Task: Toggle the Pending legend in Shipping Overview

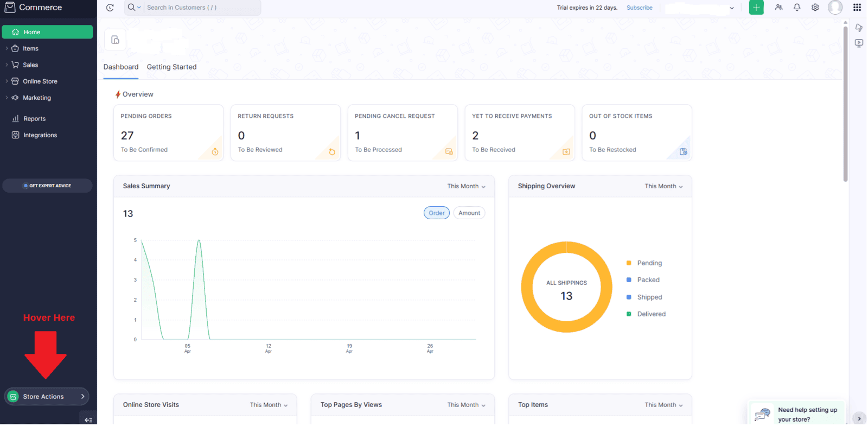Action: pos(649,263)
